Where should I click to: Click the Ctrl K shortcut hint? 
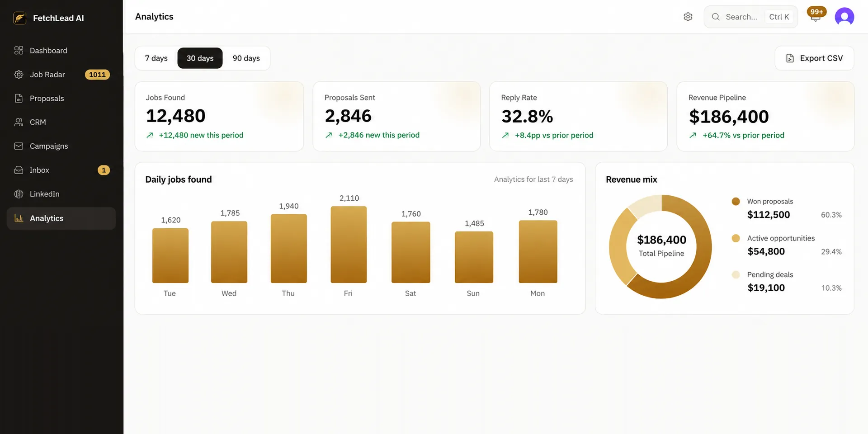(779, 17)
